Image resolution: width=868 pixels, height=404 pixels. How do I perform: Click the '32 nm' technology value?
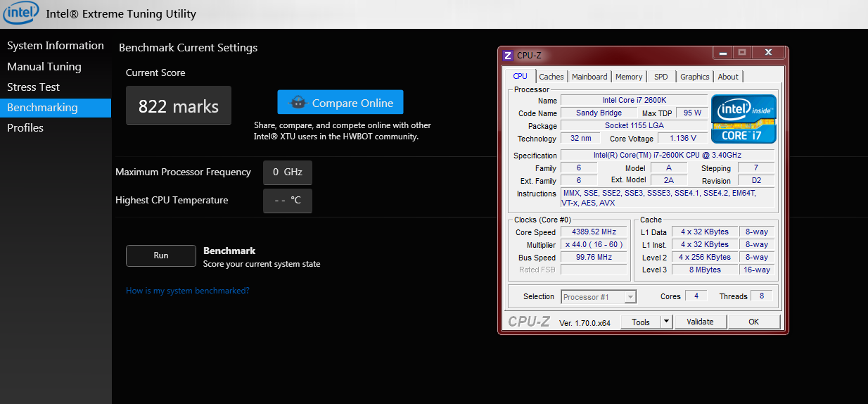[581, 138]
